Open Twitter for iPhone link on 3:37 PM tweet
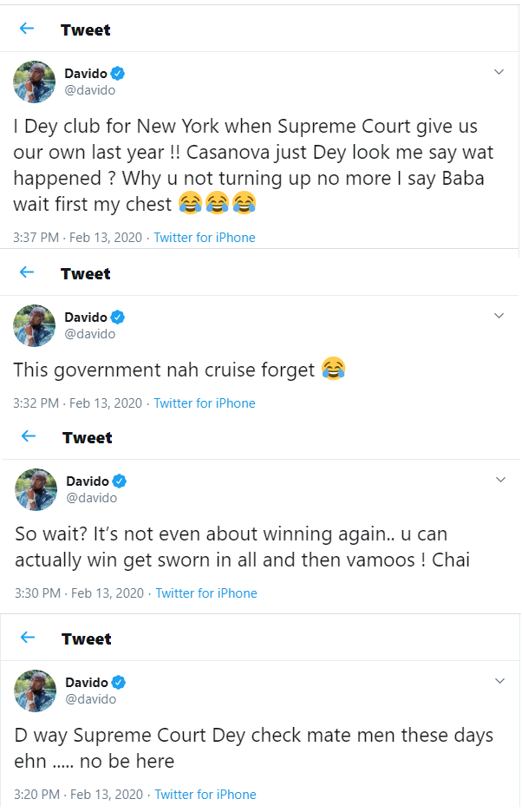Screen dimensions: 522x812 click(205, 238)
